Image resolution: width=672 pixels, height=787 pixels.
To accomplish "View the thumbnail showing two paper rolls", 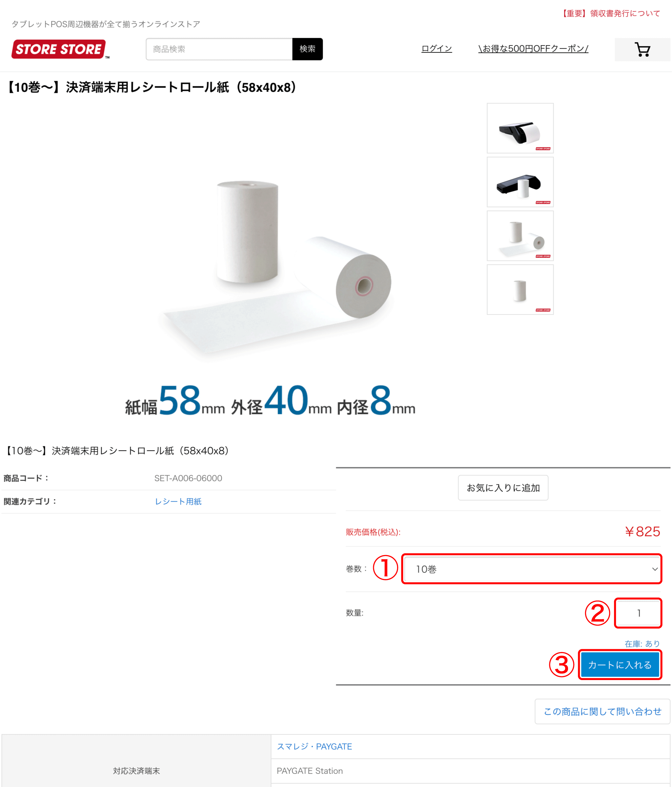I will [520, 236].
